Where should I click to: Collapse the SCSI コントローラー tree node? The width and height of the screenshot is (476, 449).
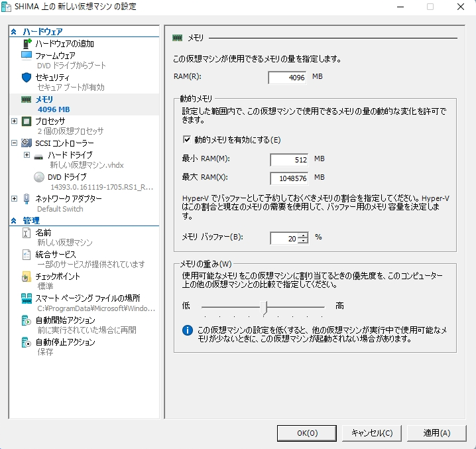[x=15, y=143]
